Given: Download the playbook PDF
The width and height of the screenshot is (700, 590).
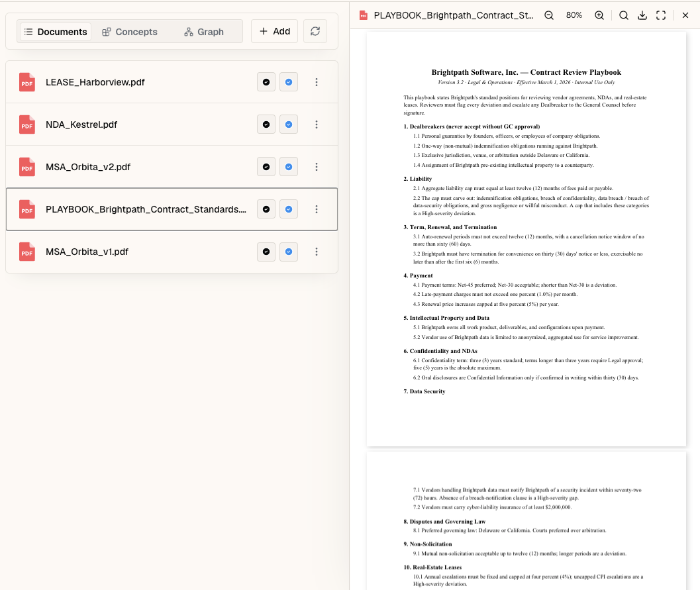Looking at the screenshot, I should [x=642, y=15].
